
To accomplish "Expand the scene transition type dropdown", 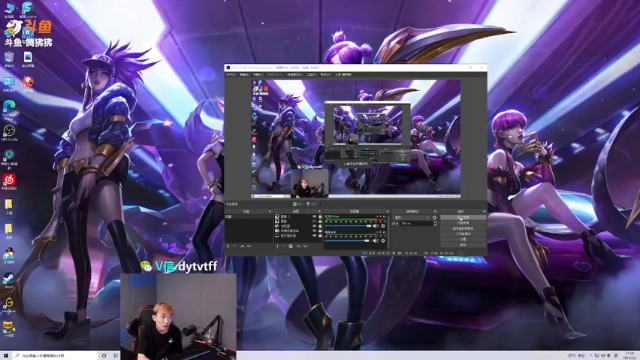I will point(412,218).
